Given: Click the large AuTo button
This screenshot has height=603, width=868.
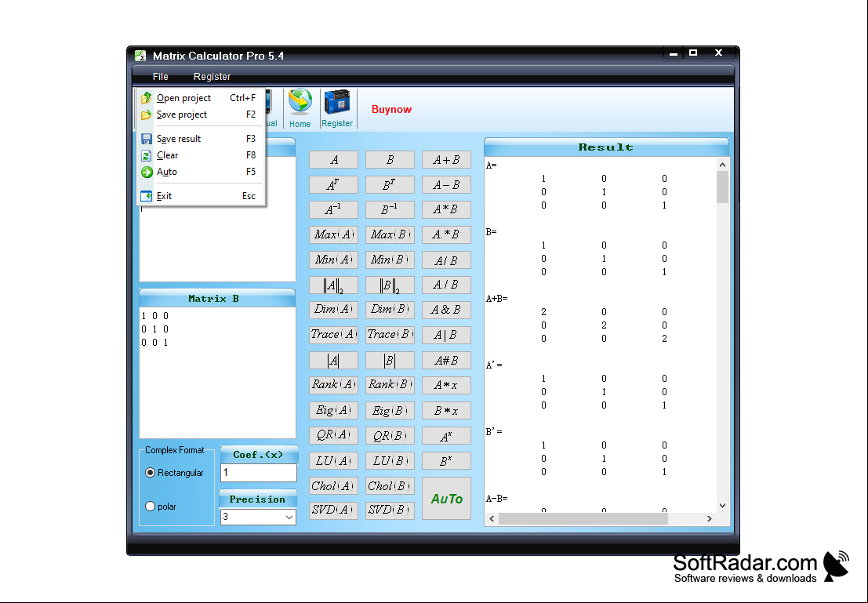Looking at the screenshot, I should pos(446,499).
